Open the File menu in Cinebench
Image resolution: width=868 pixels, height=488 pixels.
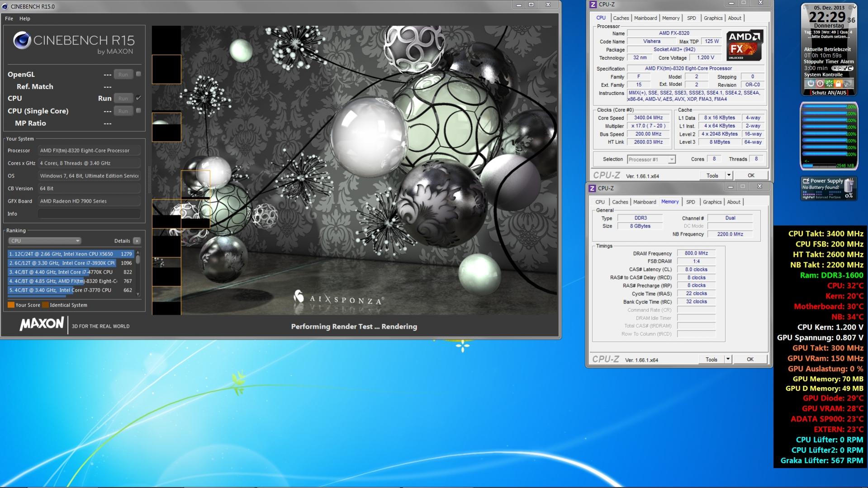coord(9,19)
